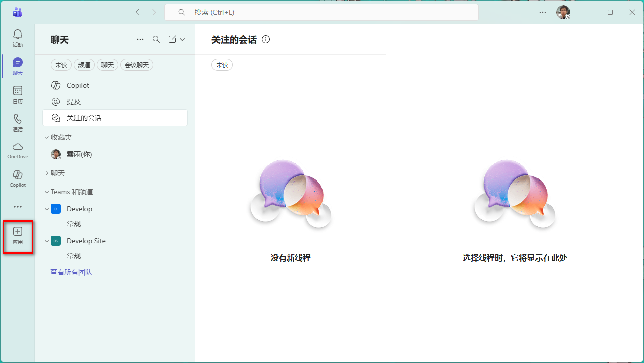Select 关注的会话 in chat list

click(x=115, y=118)
